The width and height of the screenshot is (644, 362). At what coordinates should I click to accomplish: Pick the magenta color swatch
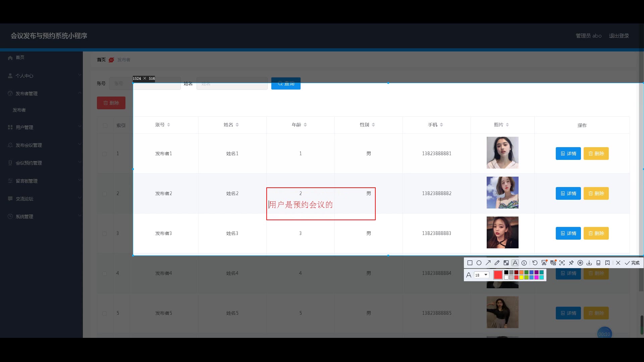537,278
